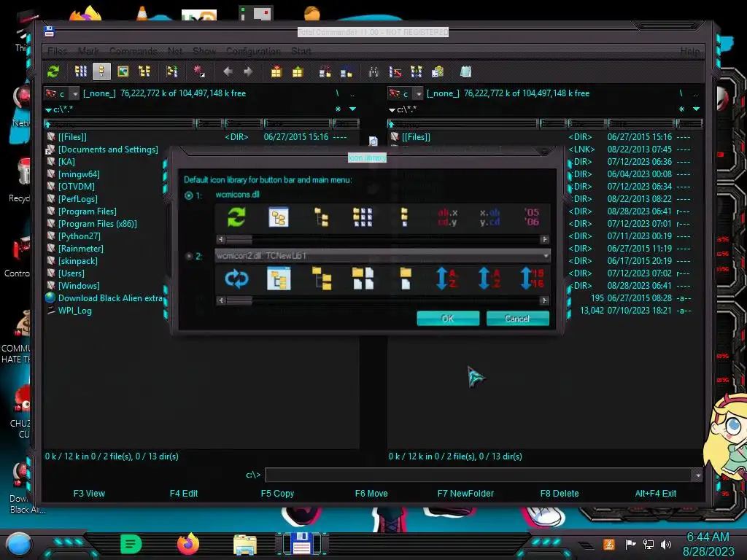The width and height of the screenshot is (747, 560).
Task: Select [Windows] folder in left panel
Action: (79, 286)
